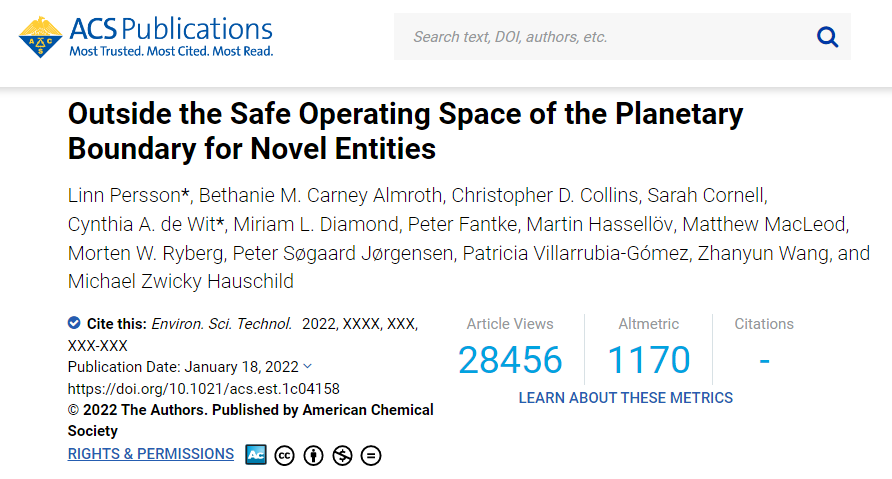Open Learn About These Metrics link
The image size is (892, 479).
point(625,398)
